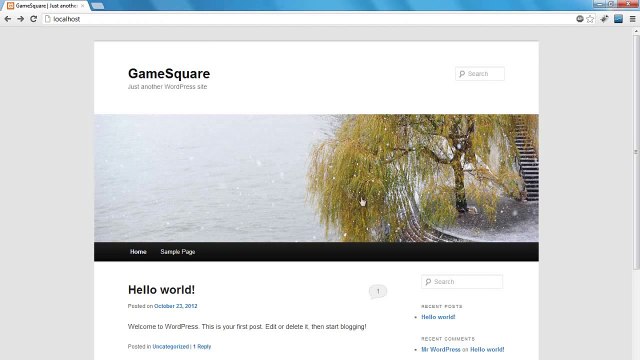Click the 'Recent Comments' widget heading

[448, 339]
